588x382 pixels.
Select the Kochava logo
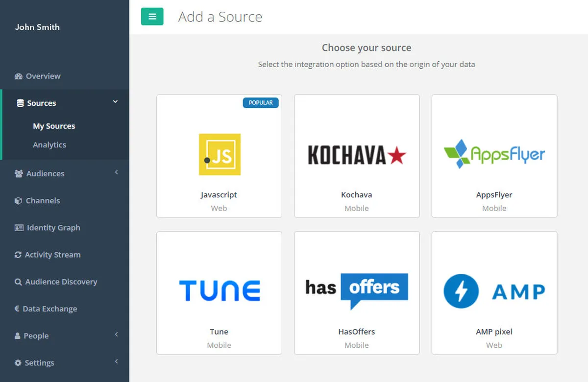(357, 155)
